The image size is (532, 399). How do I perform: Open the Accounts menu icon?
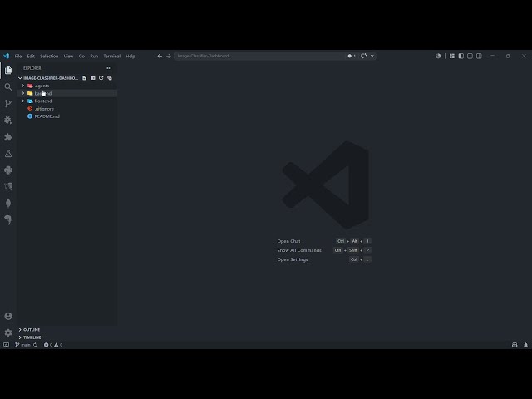(8, 316)
